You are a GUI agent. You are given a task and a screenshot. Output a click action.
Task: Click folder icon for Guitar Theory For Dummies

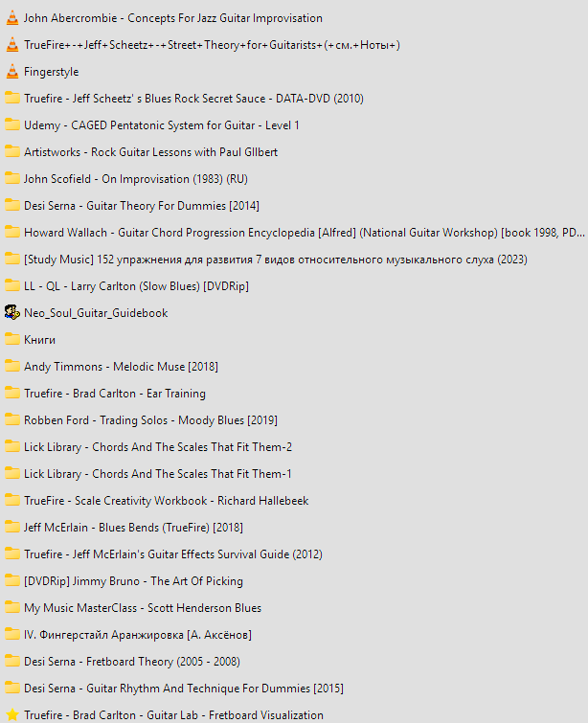pyautogui.click(x=12, y=205)
